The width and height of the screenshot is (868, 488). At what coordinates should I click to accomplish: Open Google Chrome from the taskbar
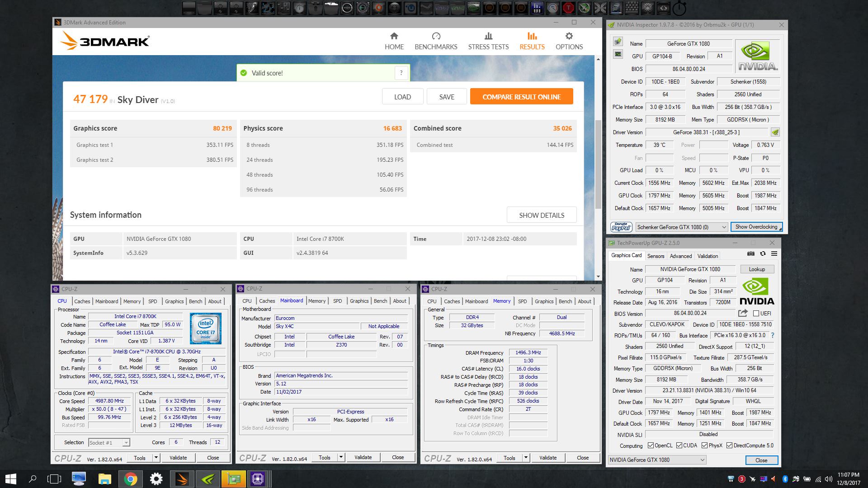pyautogui.click(x=131, y=479)
